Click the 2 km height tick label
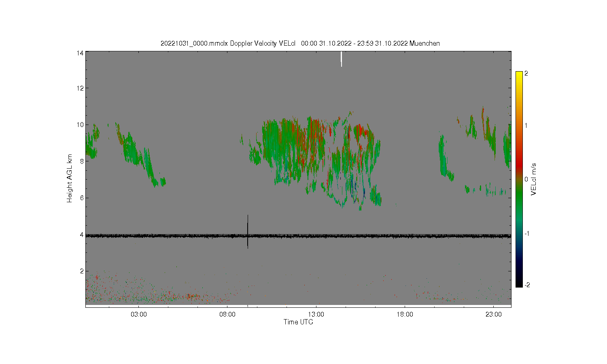 [82, 271]
